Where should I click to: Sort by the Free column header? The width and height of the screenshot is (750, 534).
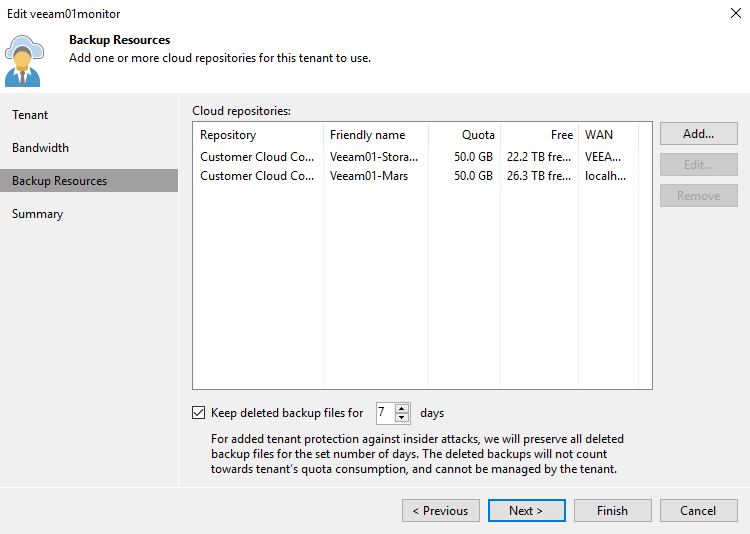[x=540, y=135]
